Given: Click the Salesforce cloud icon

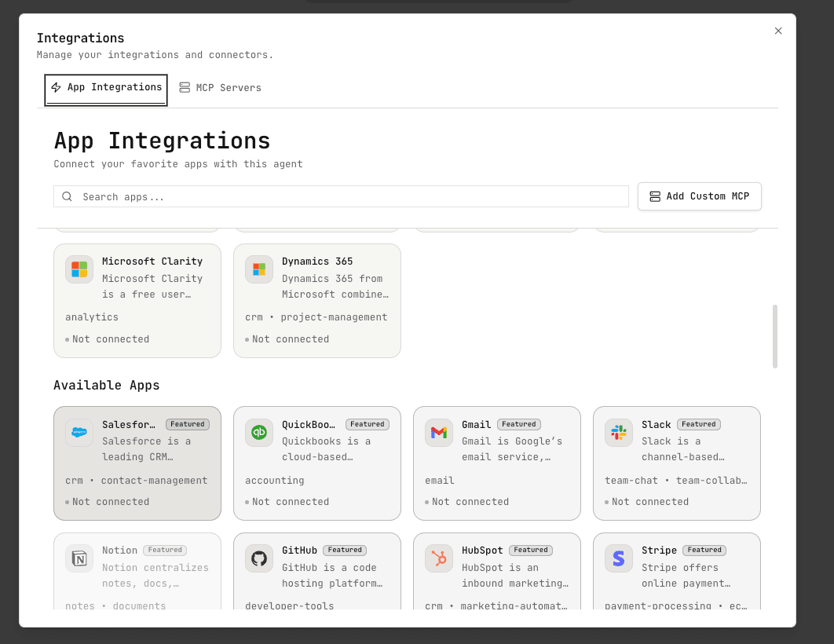Looking at the screenshot, I should point(79,432).
